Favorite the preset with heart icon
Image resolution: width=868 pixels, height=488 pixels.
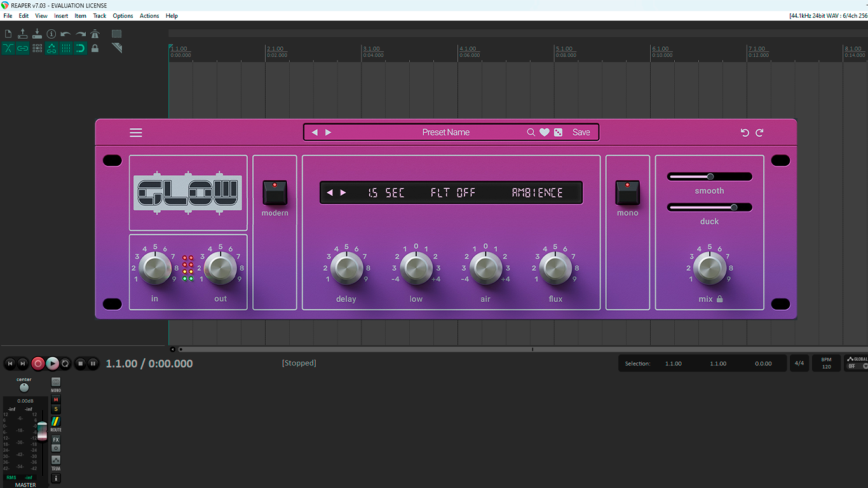pyautogui.click(x=545, y=132)
